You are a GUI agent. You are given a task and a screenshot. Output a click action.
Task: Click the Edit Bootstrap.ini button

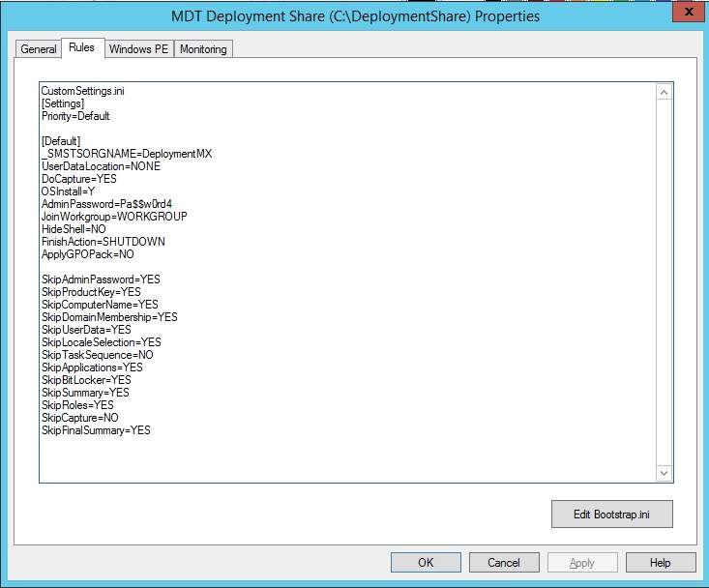(611, 514)
